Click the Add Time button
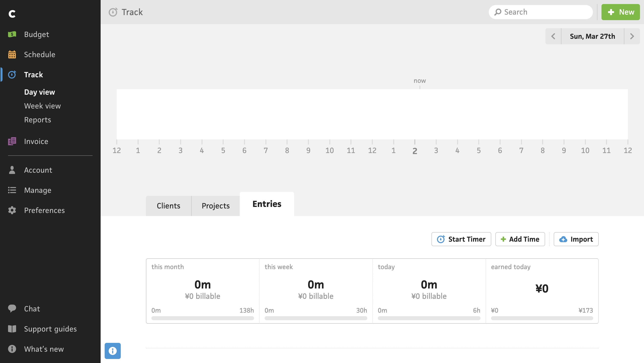The width and height of the screenshot is (644, 363). pyautogui.click(x=520, y=239)
